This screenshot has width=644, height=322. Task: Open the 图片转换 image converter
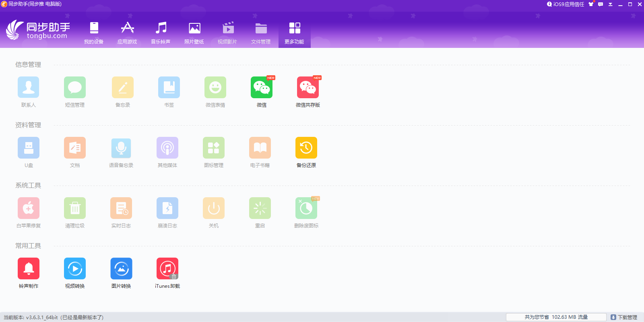tap(121, 269)
